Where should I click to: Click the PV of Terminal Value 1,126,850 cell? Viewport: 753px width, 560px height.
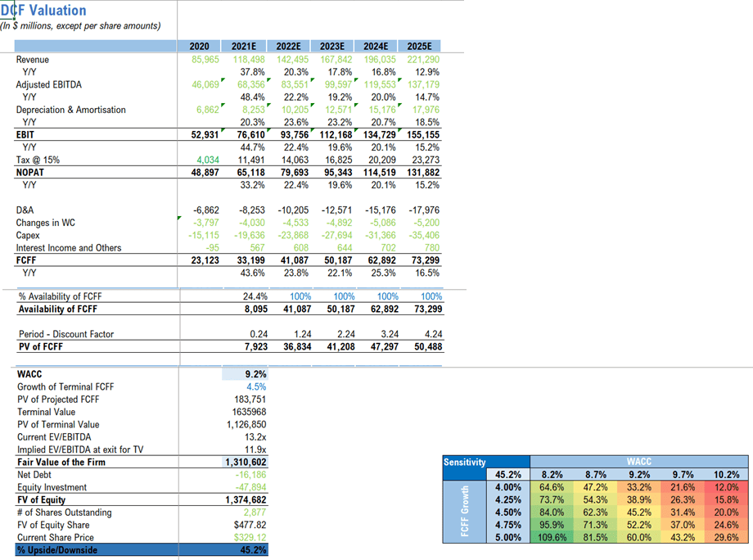245,425
